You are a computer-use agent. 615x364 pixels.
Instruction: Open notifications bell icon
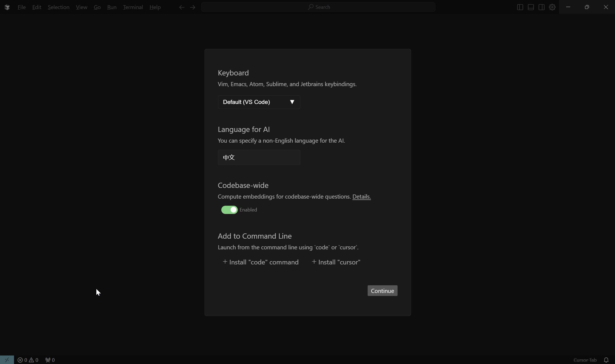606,360
